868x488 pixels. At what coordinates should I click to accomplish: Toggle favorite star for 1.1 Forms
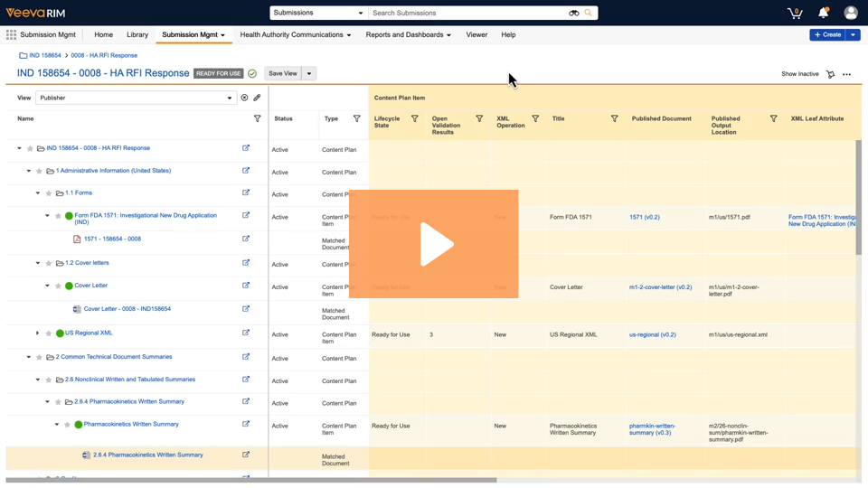point(49,193)
